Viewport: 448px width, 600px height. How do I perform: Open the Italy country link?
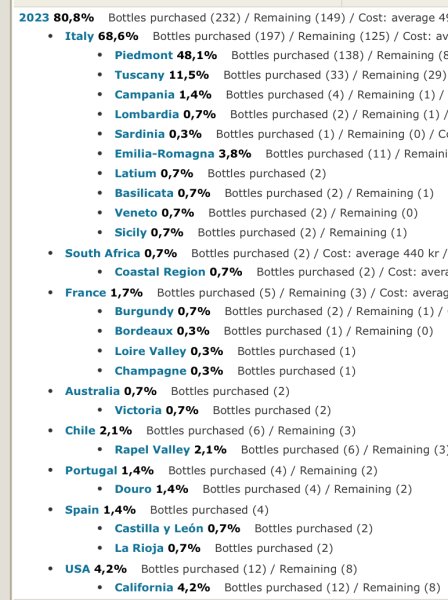pos(79,36)
